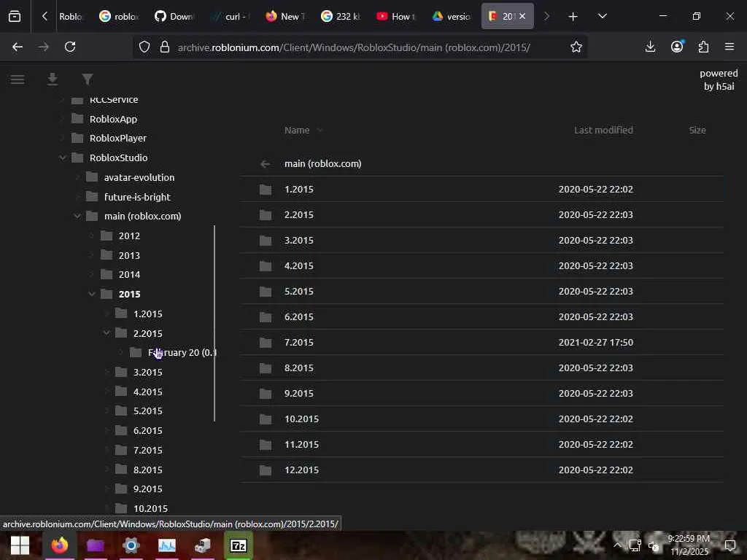Click the 4.2015 folder icon in listing
The height and width of the screenshot is (560, 747).
[266, 265]
